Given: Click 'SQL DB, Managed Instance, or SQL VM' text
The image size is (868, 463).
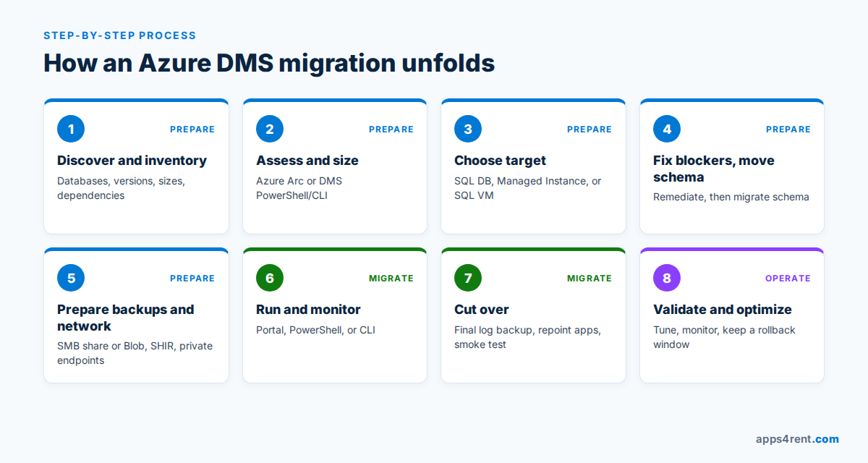Looking at the screenshot, I should pos(528,188).
